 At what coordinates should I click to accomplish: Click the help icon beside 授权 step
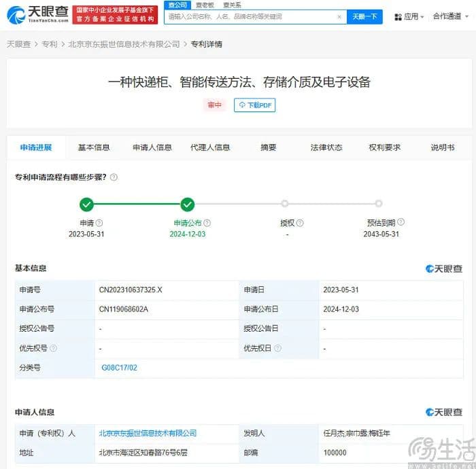coord(300,223)
